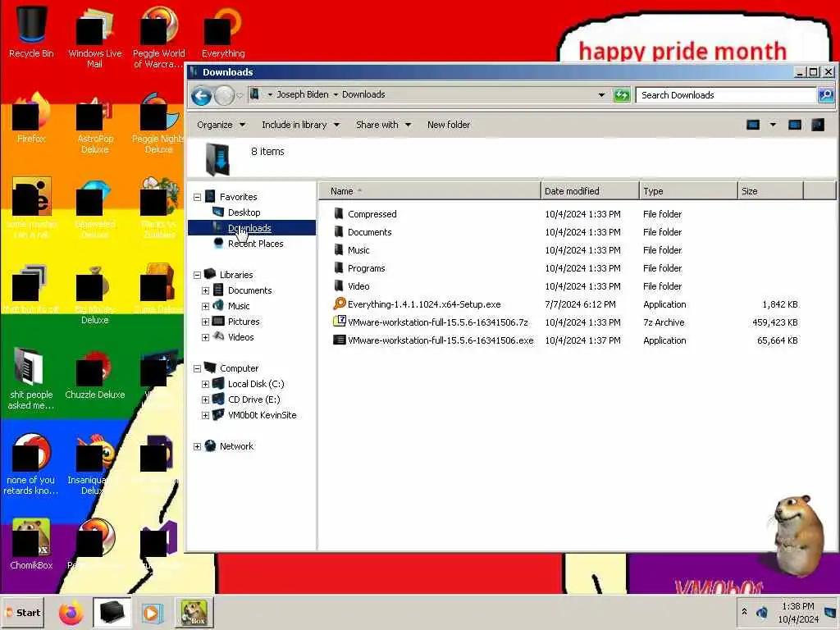The image size is (840, 630).
Task: Collapse the Libraries tree section
Action: [197, 275]
